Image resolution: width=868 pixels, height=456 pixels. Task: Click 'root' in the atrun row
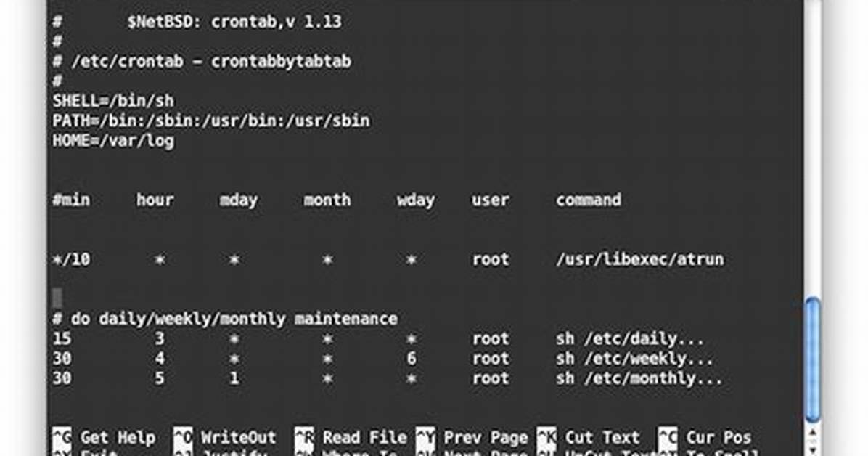point(491,259)
